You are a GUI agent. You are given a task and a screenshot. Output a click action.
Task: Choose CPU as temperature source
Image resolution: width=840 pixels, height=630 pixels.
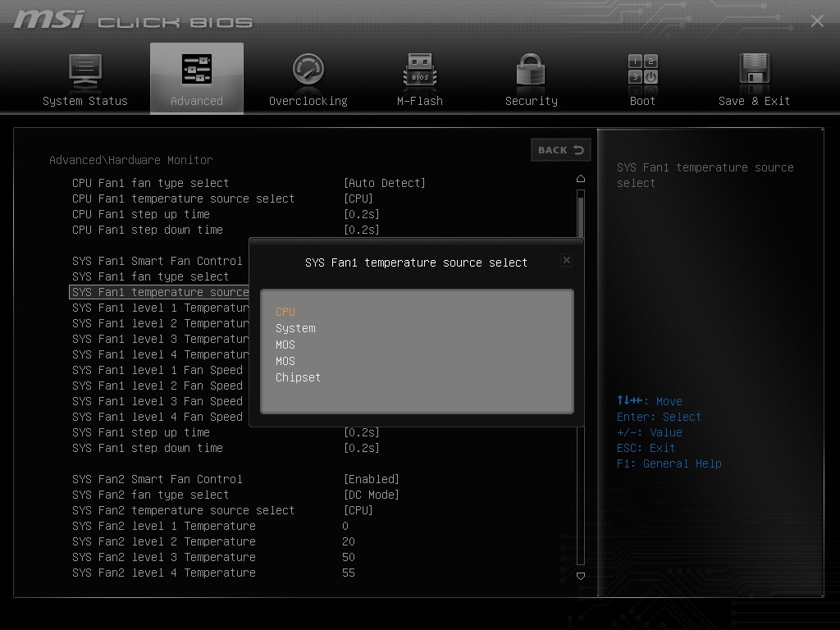pos(285,312)
